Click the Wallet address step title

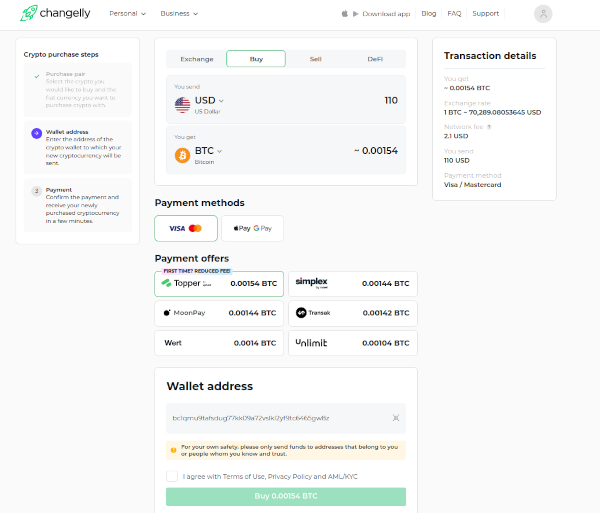[x=67, y=132]
